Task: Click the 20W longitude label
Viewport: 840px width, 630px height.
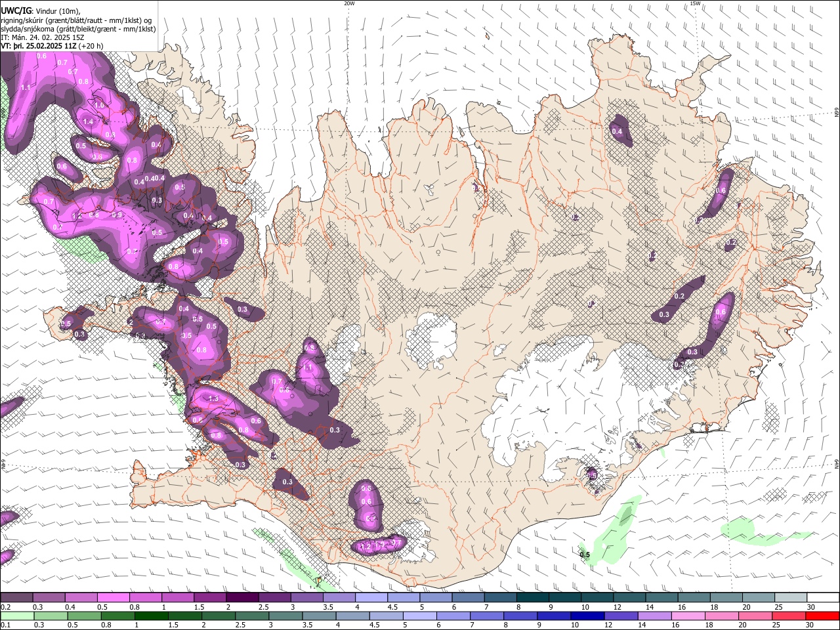Action: [x=349, y=3]
